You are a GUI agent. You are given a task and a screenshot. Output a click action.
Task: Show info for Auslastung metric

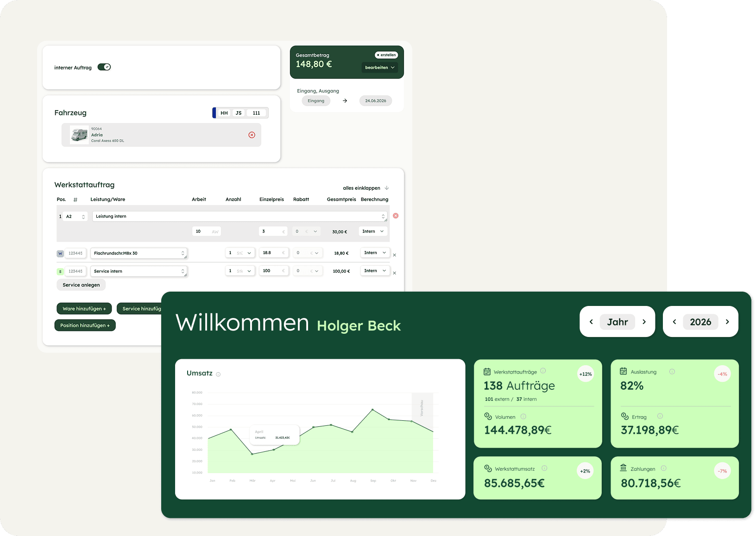672,372
